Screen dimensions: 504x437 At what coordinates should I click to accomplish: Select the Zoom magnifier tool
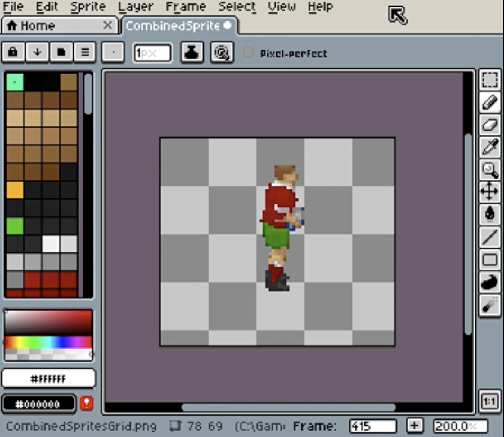tap(490, 169)
